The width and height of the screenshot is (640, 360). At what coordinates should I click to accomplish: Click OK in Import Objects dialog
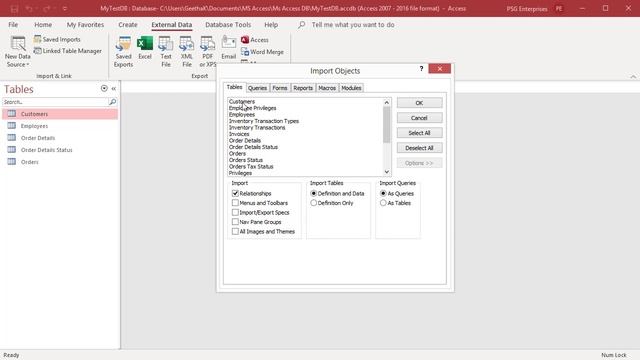tap(419, 103)
